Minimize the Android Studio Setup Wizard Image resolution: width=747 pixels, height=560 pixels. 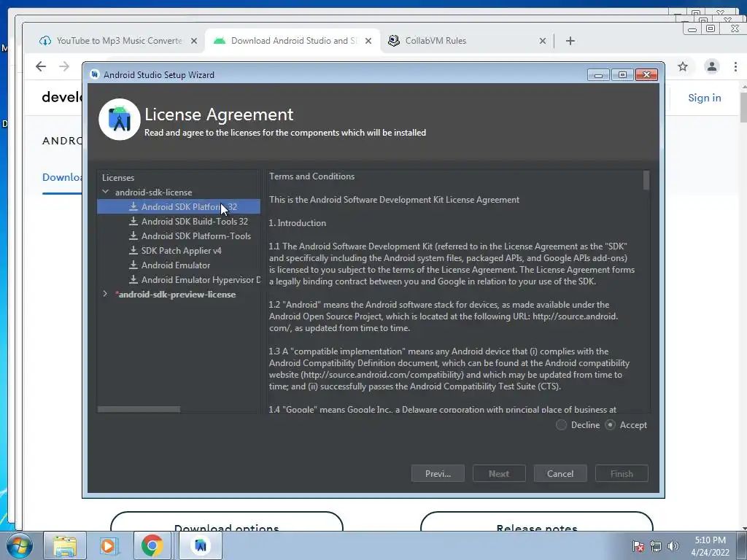click(598, 75)
